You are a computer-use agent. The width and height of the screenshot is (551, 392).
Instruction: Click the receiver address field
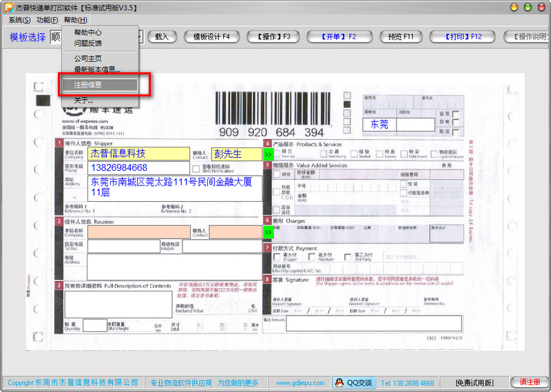(175, 267)
